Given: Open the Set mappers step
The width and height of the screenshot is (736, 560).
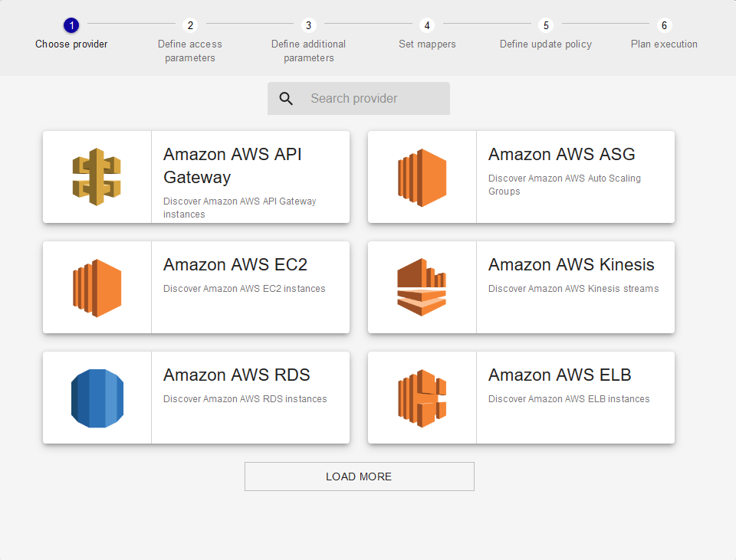Looking at the screenshot, I should [427, 44].
